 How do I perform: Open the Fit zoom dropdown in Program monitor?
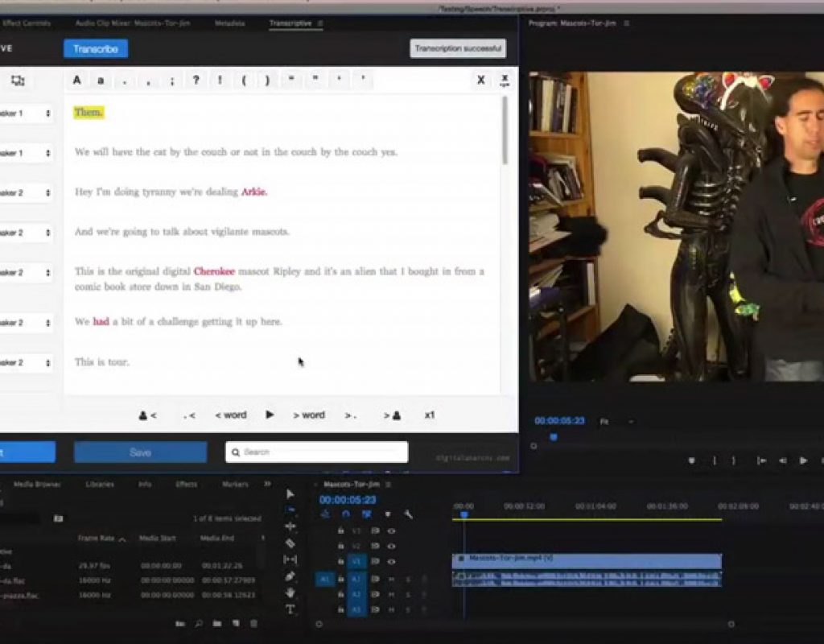click(x=616, y=422)
